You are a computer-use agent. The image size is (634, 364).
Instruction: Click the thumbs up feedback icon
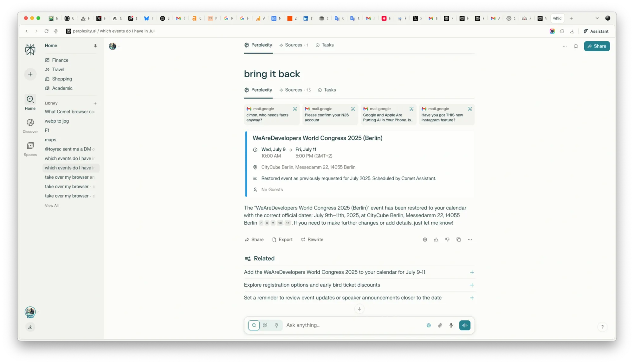[x=436, y=240]
